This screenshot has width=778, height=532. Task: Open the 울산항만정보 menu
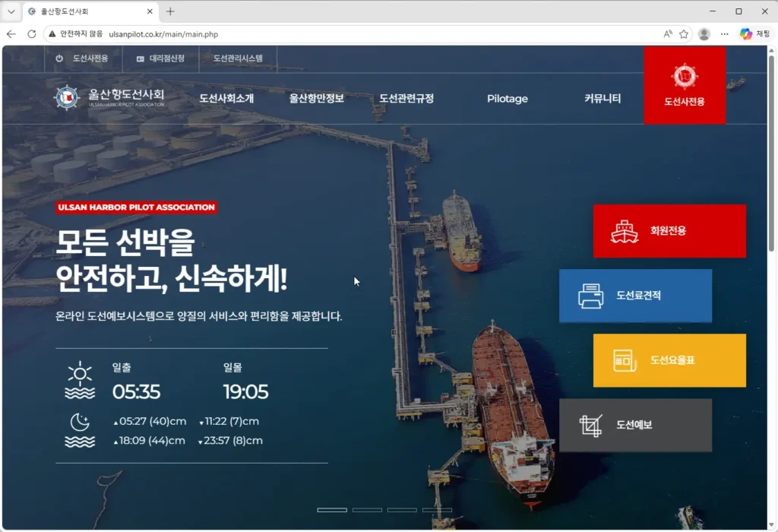[x=317, y=98]
